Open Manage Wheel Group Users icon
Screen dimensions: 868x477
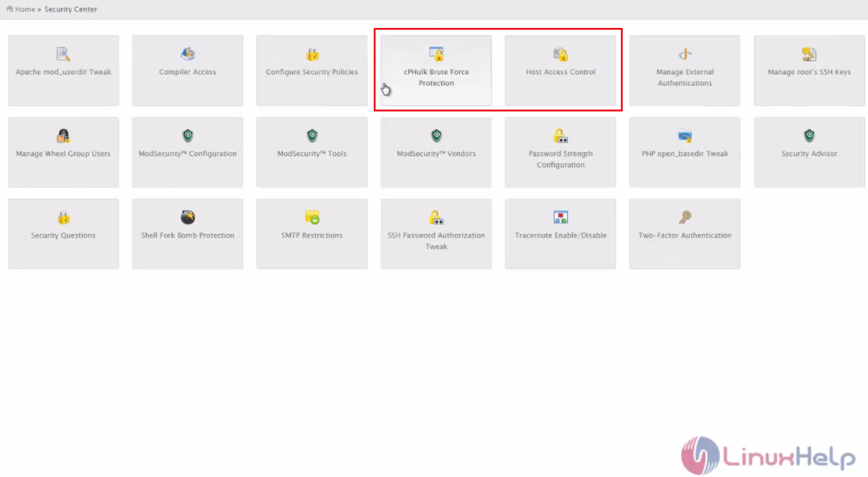point(63,136)
